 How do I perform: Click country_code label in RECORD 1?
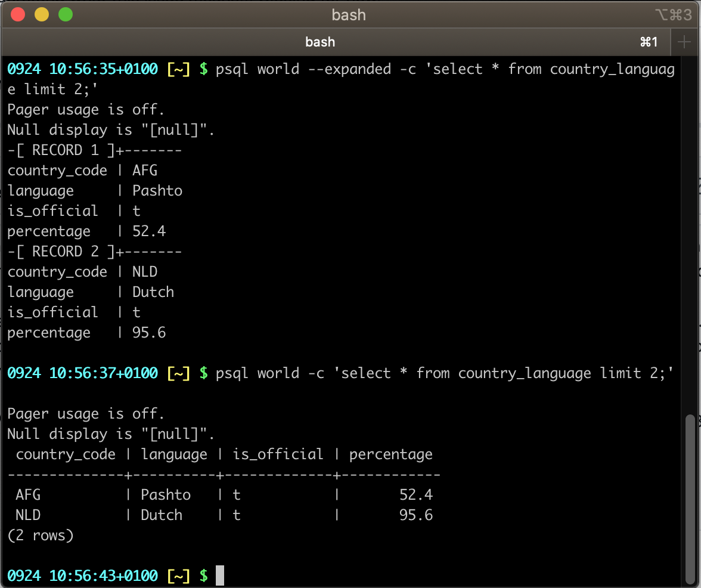click(x=57, y=171)
